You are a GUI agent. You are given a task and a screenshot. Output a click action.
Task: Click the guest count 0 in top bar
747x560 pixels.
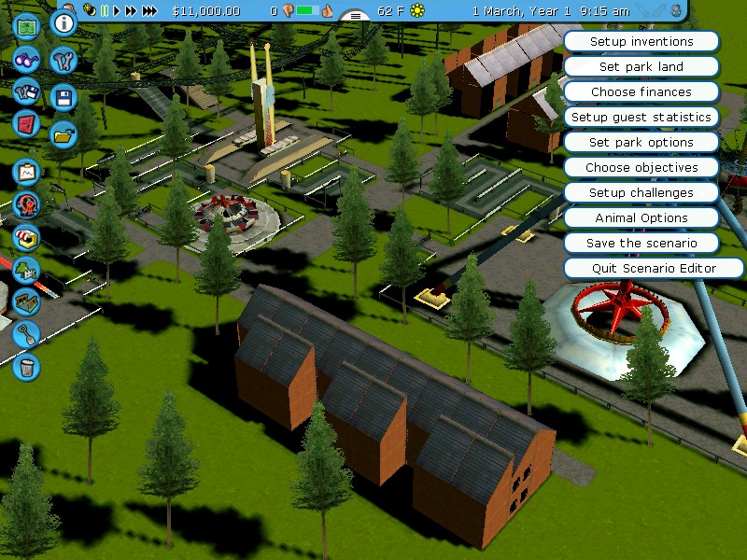tap(274, 10)
